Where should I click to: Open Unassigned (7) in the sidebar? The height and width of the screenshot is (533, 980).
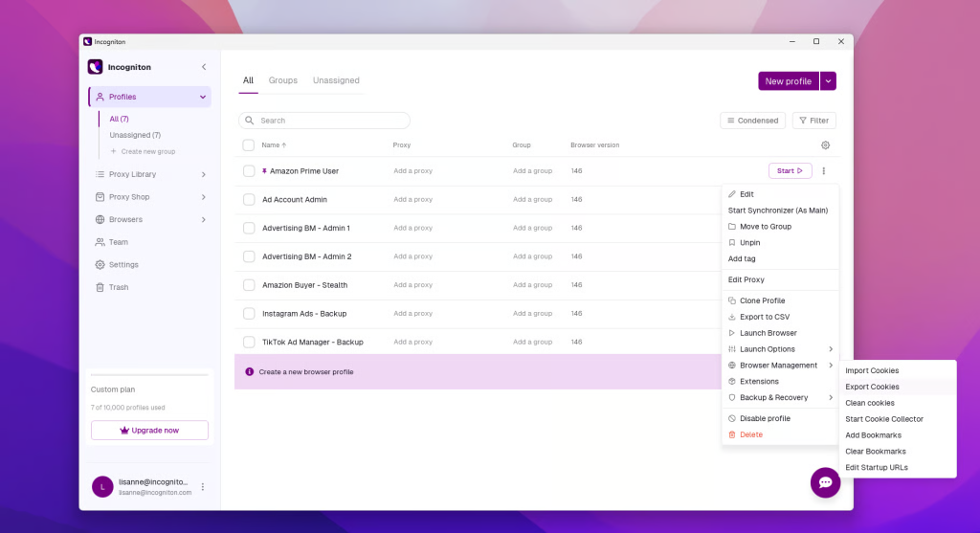(135, 135)
